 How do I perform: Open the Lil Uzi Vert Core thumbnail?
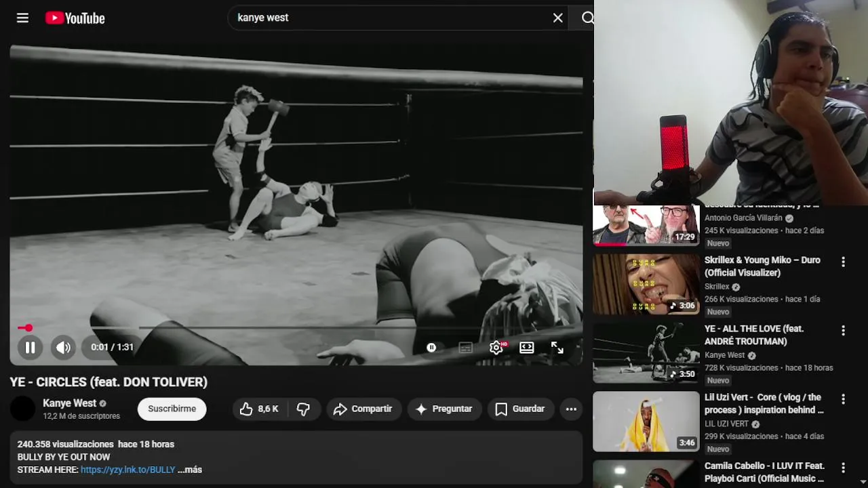[646, 422]
